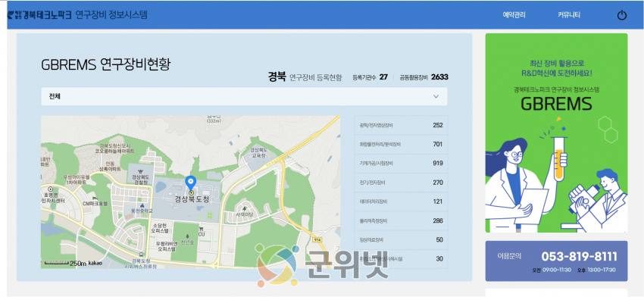Click the 053-819-8111 contact number
Image resolution: width=644 pixels, height=297 pixels.
(x=579, y=257)
